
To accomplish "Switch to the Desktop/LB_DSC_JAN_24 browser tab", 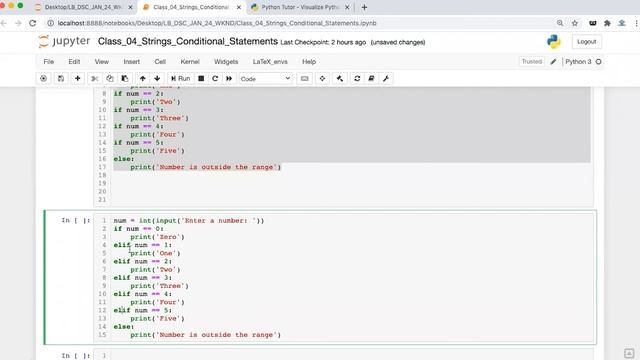I will [83, 7].
